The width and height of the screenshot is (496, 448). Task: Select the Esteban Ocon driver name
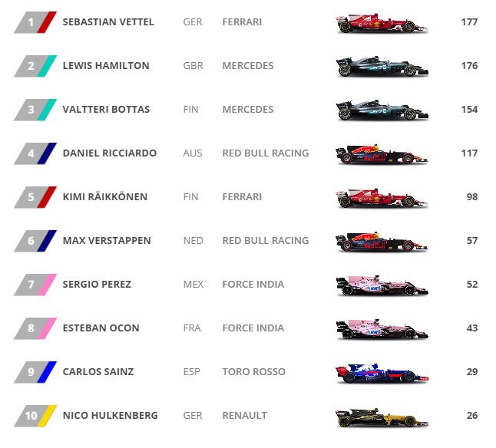point(101,328)
